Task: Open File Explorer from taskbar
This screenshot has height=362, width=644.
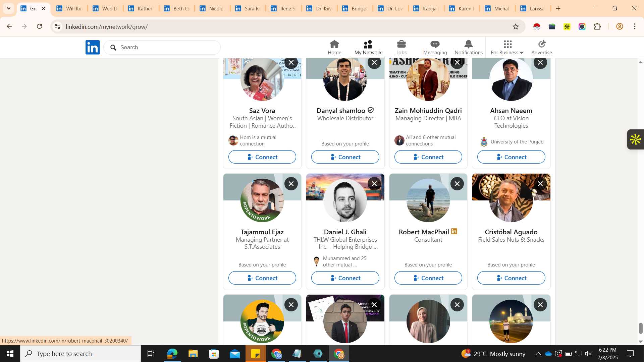Action: 193,354
